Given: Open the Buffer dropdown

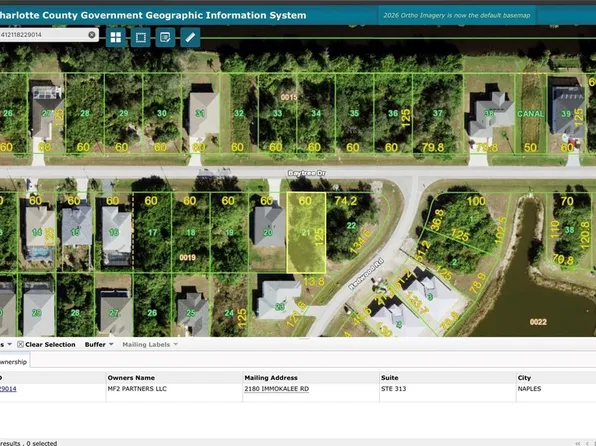Looking at the screenshot, I should (99, 344).
